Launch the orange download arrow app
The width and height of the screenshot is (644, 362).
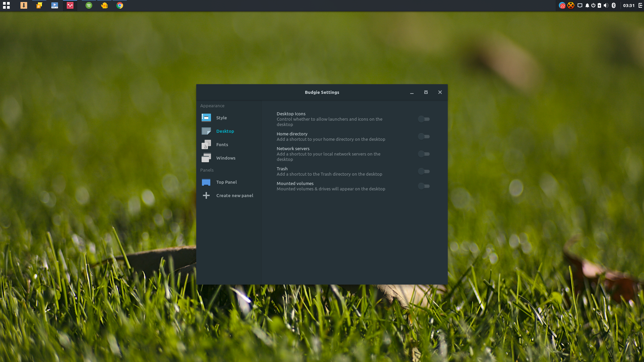(24, 5)
